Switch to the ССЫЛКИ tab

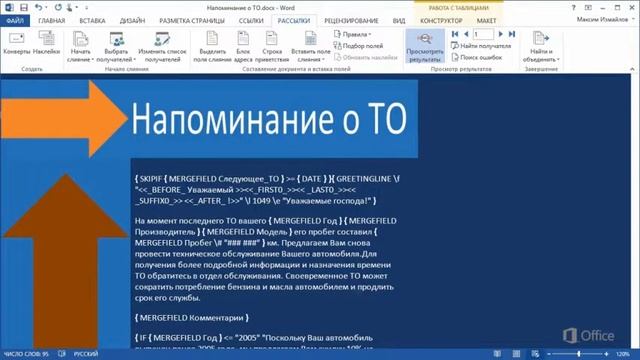251,20
